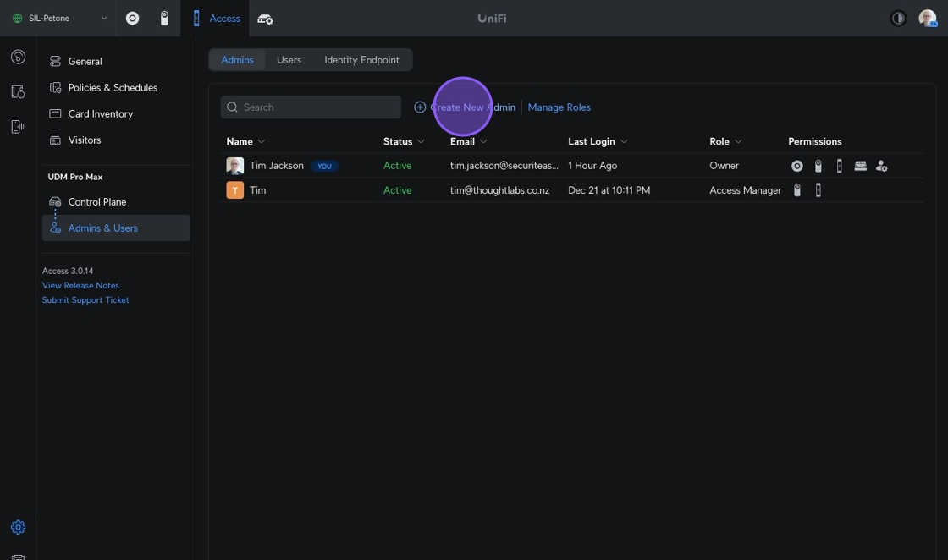The width and height of the screenshot is (948, 560).
Task: Open the UniFi Protect app icon
Action: [x=132, y=19]
